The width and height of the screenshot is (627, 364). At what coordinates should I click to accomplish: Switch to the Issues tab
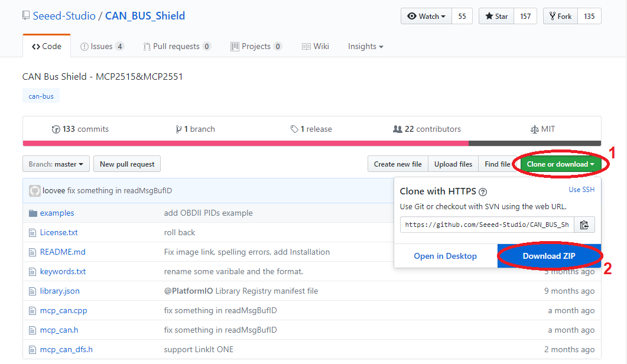coord(102,47)
